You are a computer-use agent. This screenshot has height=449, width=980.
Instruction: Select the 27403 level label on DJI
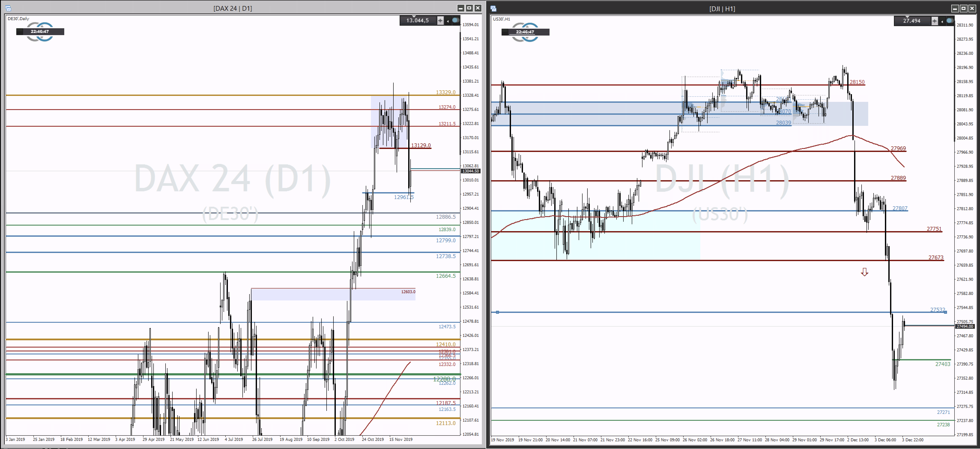pos(943,364)
